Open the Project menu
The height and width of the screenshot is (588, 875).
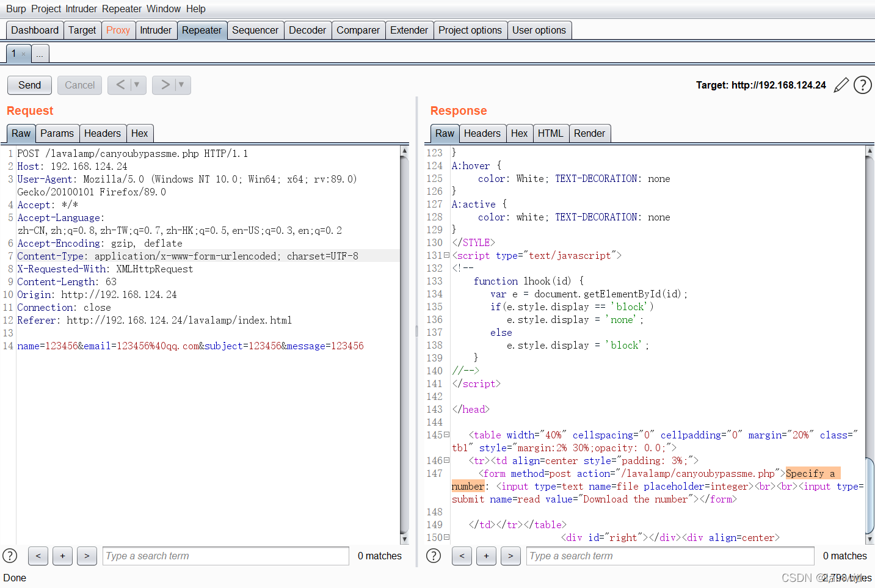[x=46, y=9]
